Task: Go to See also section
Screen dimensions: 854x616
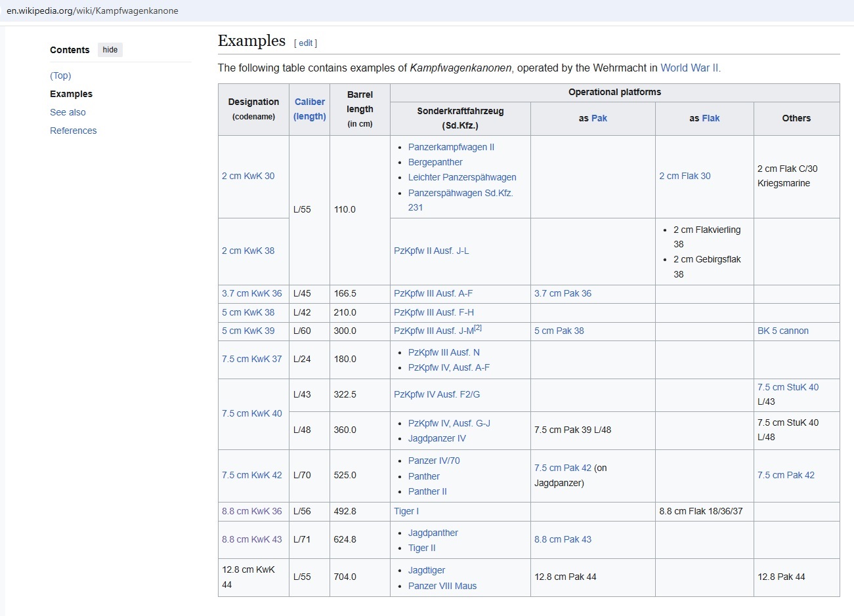Action: 68,112
